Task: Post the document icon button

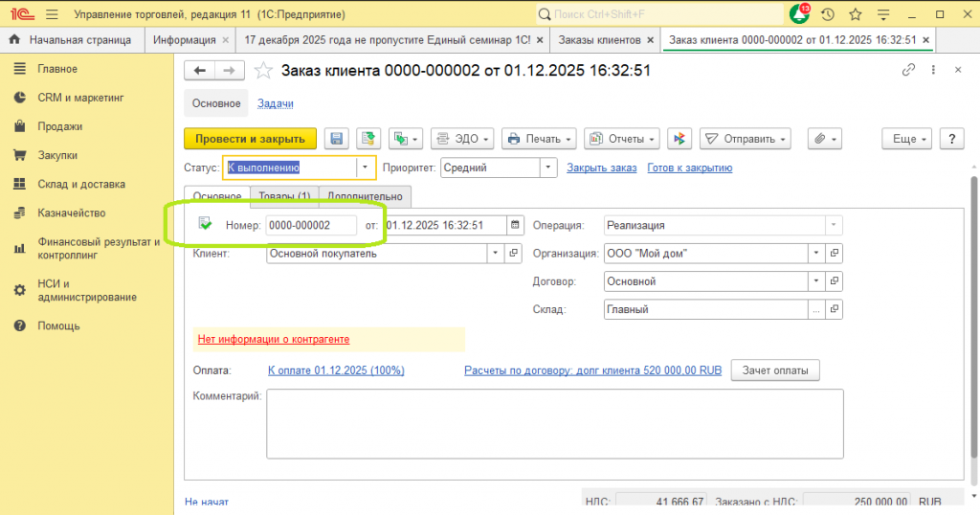Action: tap(368, 139)
